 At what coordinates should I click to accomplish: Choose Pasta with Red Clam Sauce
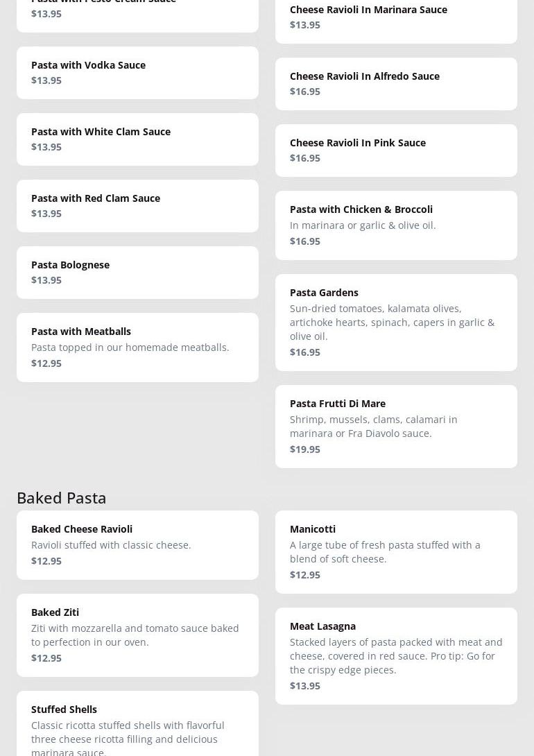(137, 205)
